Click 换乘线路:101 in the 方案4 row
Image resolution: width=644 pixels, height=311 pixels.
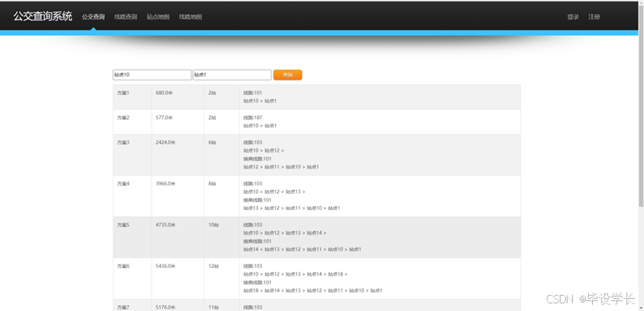point(257,200)
